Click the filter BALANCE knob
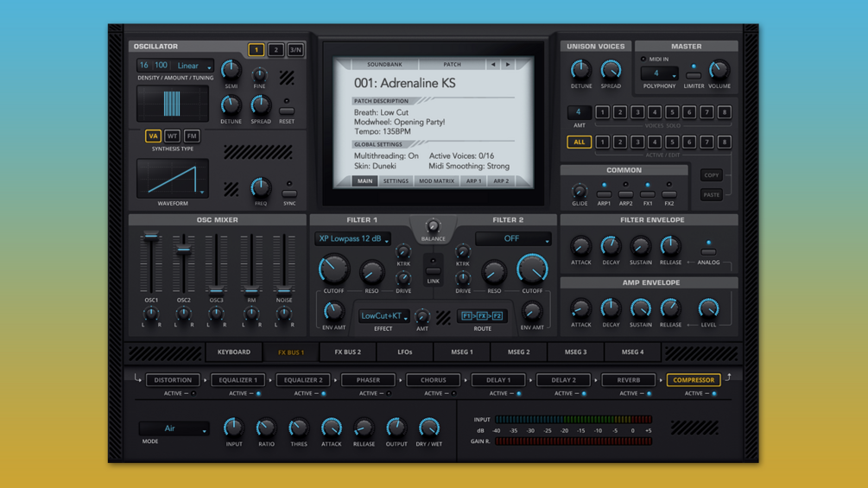Screen dimensions: 868x488 433,226
